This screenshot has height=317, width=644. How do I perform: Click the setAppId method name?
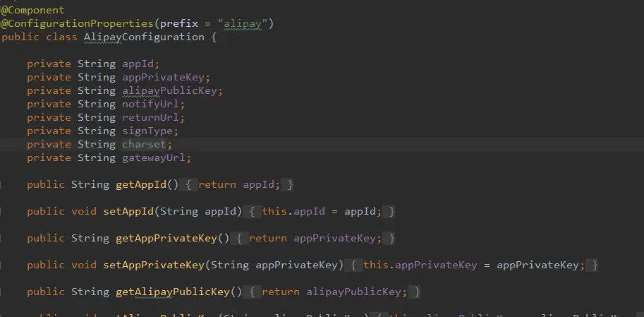tap(128, 212)
